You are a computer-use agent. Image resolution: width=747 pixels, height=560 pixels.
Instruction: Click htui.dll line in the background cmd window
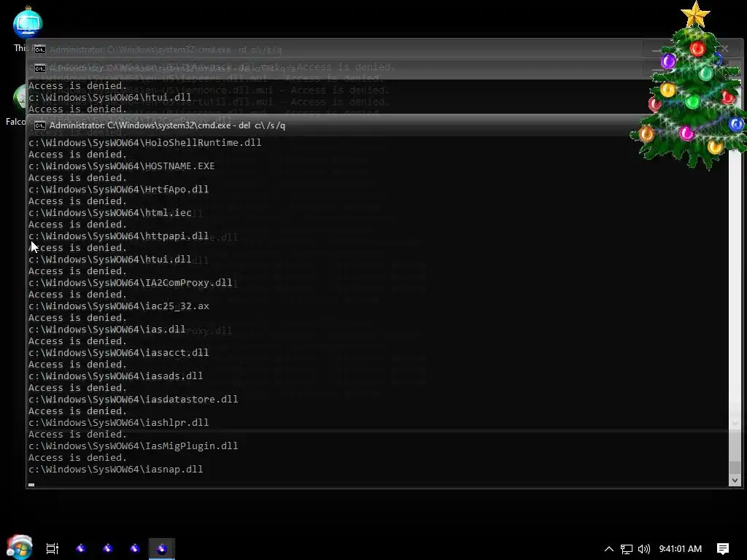click(109, 97)
